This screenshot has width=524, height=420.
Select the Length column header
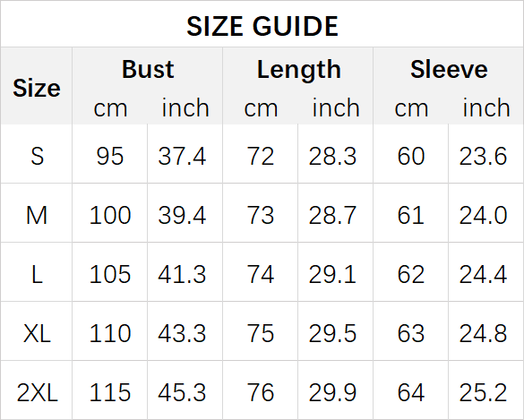tap(299, 70)
